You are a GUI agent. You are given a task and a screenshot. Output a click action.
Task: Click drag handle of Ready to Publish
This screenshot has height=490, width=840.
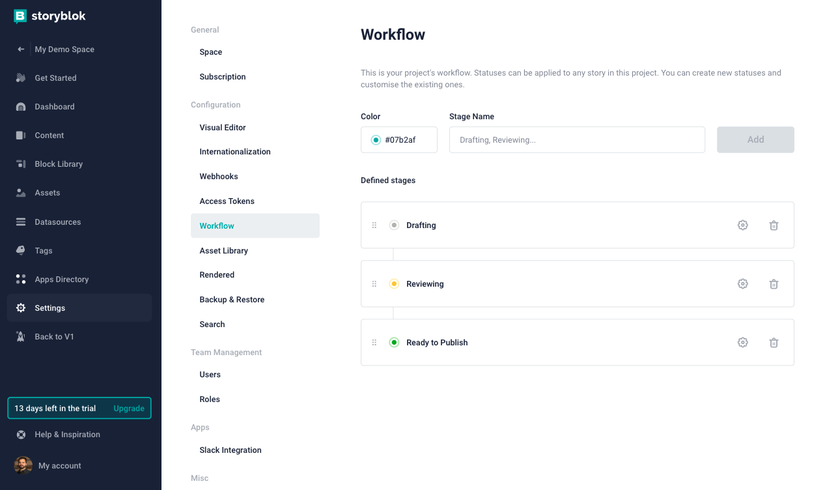point(374,342)
